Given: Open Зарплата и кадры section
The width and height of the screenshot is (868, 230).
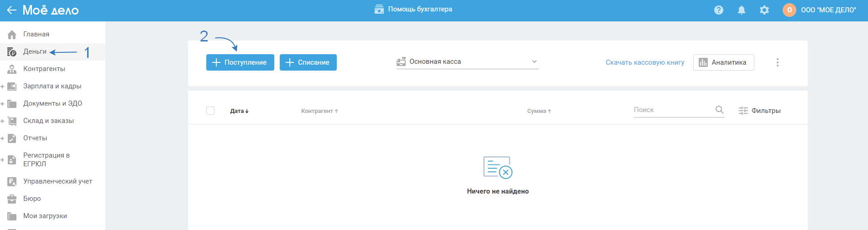Looking at the screenshot, I should pyautogui.click(x=52, y=86).
